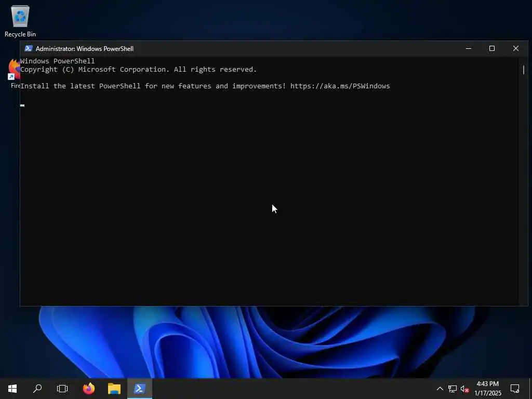Viewport: 532px width, 399px height.
Task: Click the PowerShell vertical scrollbar thumb
Action: pos(524,70)
